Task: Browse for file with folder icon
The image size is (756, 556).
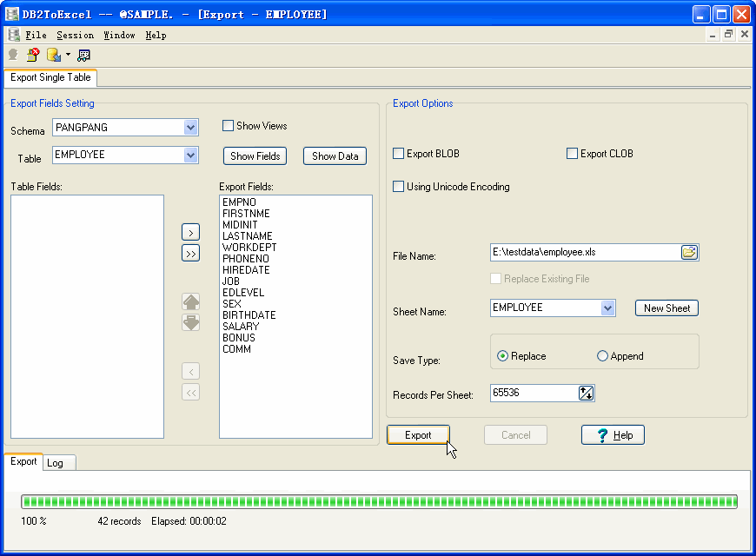Action: point(689,252)
